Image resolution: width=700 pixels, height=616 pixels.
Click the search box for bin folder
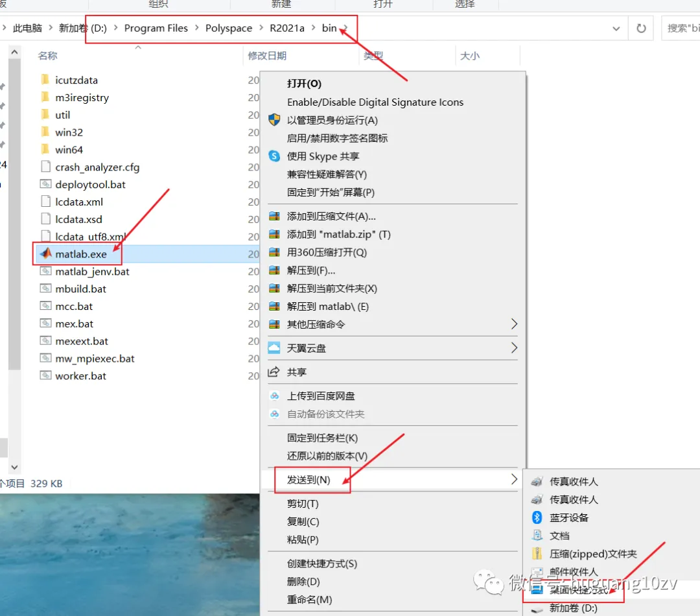[681, 28]
